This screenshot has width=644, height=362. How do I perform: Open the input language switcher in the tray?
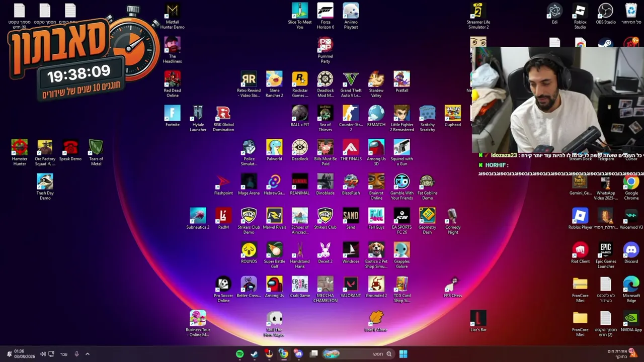point(64,354)
